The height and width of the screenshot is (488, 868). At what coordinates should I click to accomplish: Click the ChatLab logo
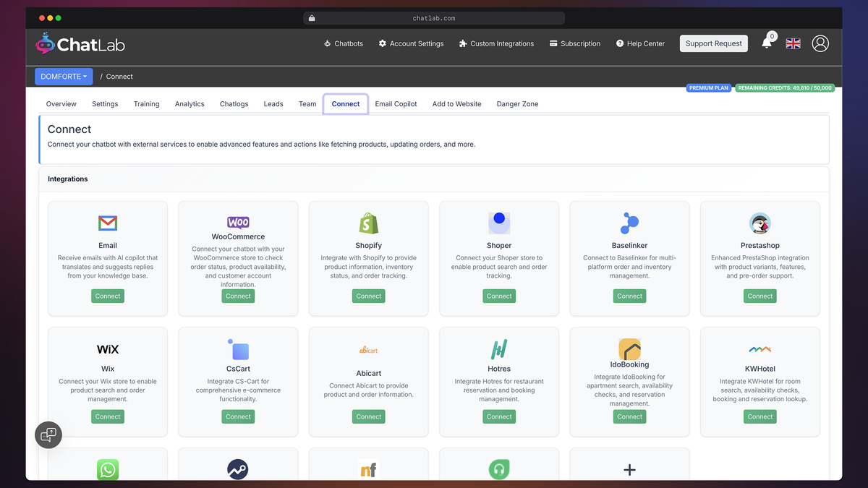[80, 44]
